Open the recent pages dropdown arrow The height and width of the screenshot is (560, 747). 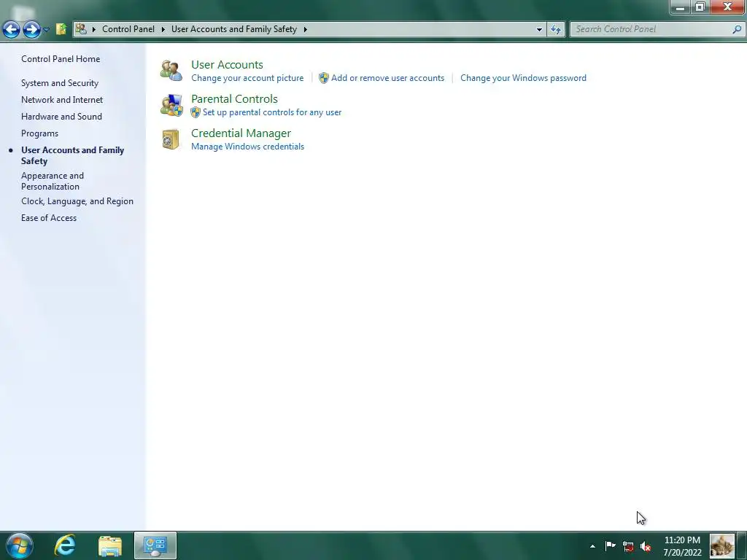[46, 29]
